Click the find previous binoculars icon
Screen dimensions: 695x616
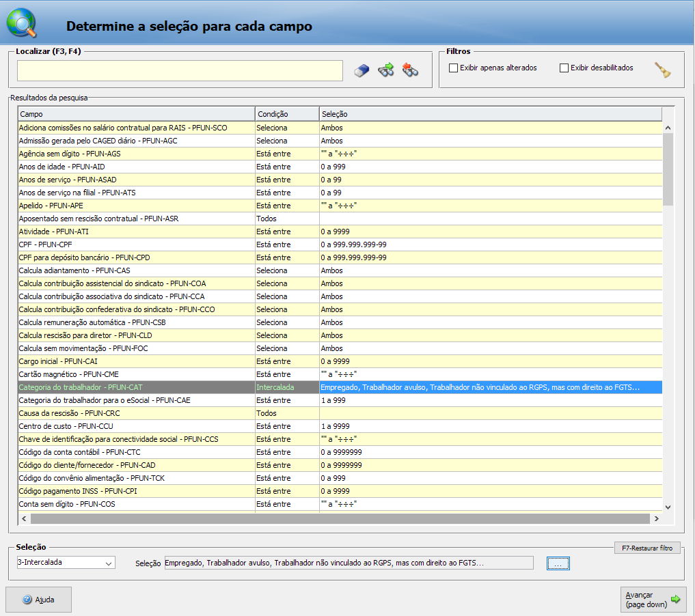(410, 70)
